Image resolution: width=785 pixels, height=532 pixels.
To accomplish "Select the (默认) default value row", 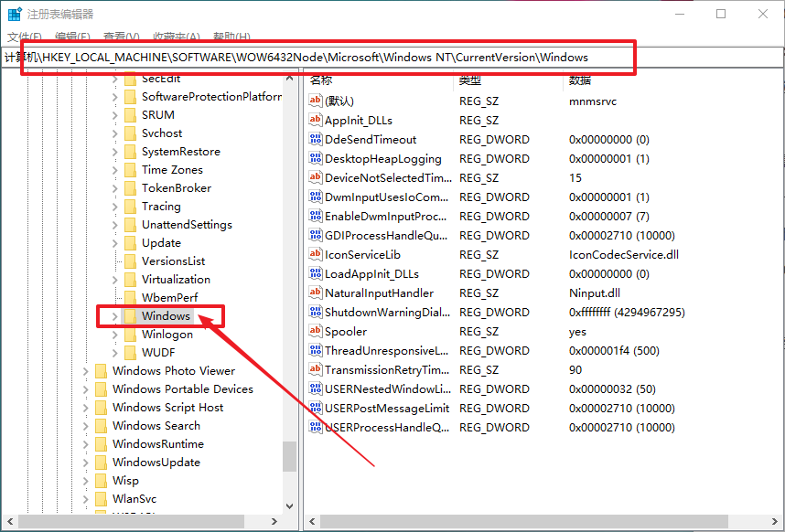I will tap(339, 101).
